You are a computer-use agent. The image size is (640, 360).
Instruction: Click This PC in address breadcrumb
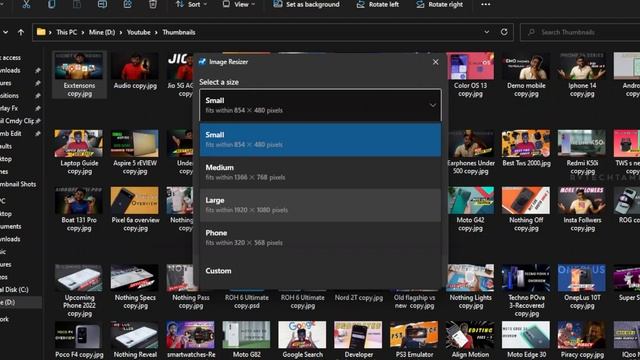(x=67, y=32)
